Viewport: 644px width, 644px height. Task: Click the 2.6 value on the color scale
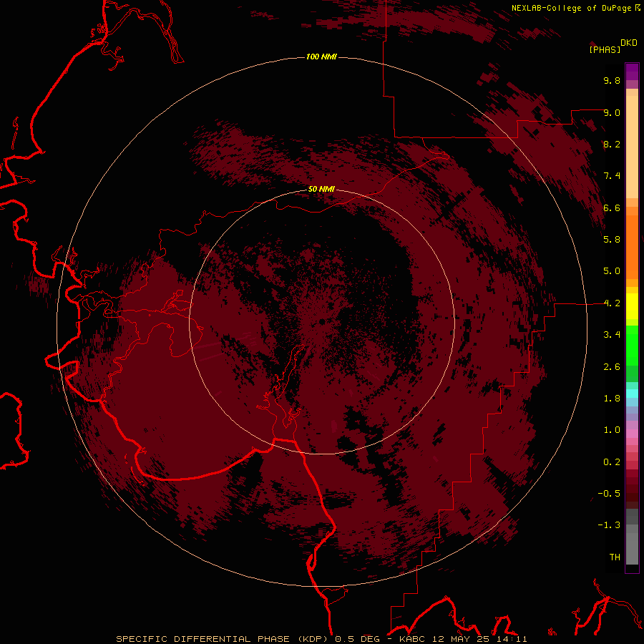612,367
